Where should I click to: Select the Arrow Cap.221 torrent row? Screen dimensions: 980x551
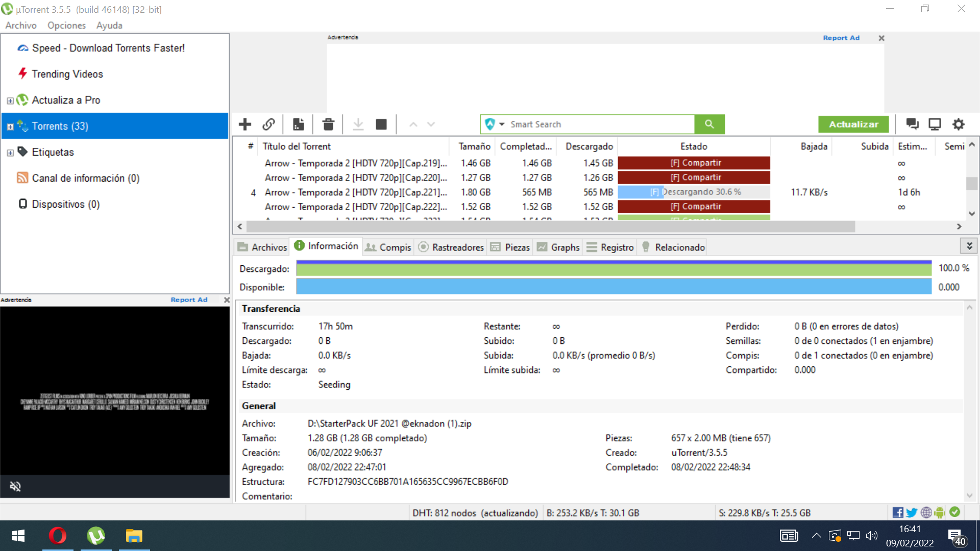click(600, 192)
